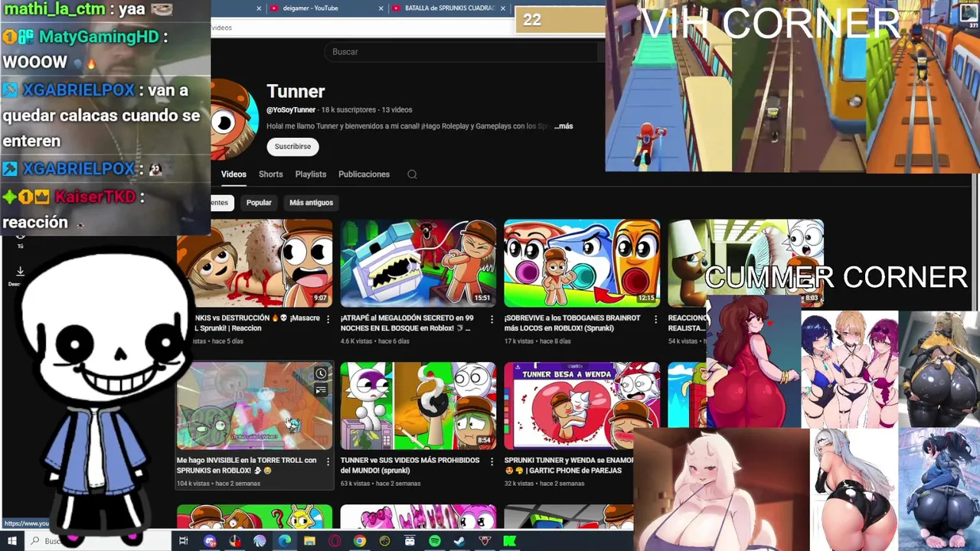Open Spotify from the taskbar
This screenshot has height=551, width=980.
[434, 541]
